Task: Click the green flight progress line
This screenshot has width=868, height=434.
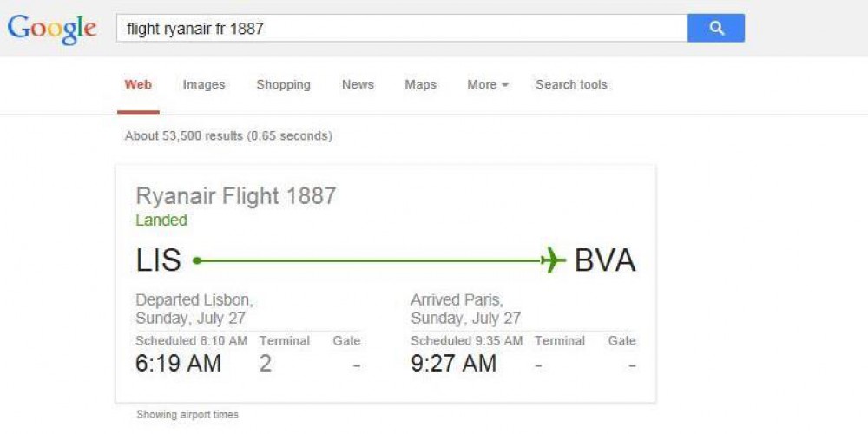Action: tap(370, 260)
